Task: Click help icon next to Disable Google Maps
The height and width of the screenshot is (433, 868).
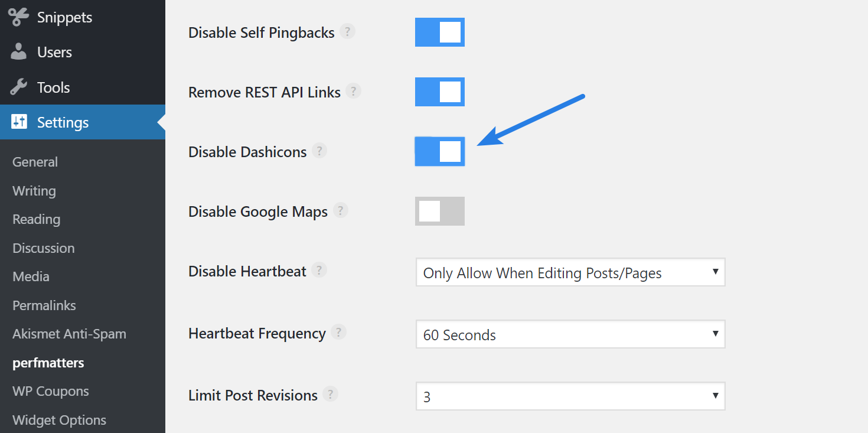Action: pyautogui.click(x=340, y=211)
